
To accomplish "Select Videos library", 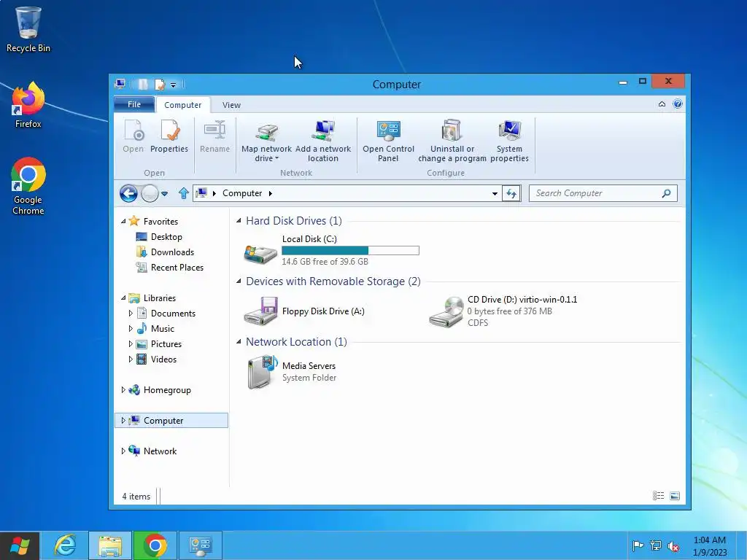I will pos(163,359).
